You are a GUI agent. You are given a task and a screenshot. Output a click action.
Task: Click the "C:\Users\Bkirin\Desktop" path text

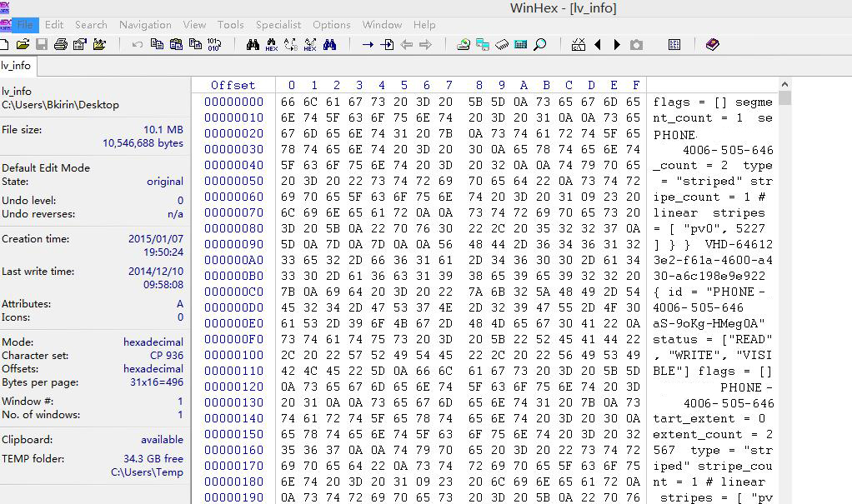[60, 105]
